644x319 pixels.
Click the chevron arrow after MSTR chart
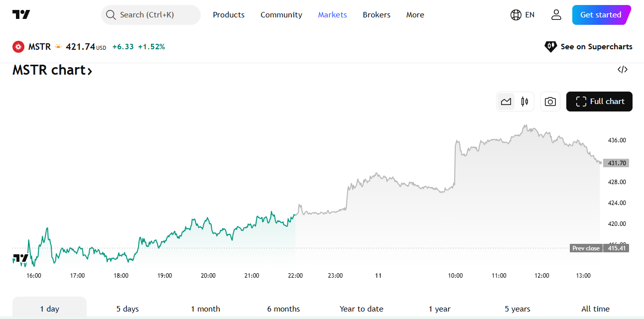90,71
